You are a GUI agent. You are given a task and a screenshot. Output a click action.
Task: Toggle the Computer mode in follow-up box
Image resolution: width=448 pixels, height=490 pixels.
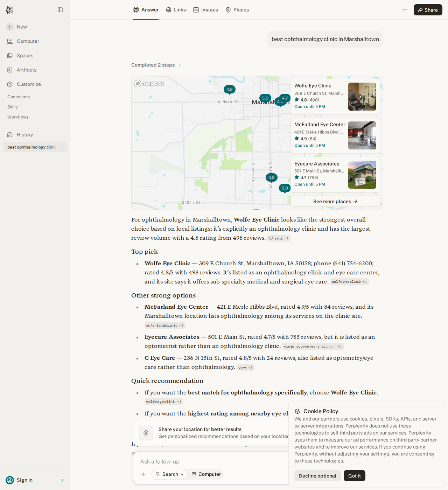(206, 474)
